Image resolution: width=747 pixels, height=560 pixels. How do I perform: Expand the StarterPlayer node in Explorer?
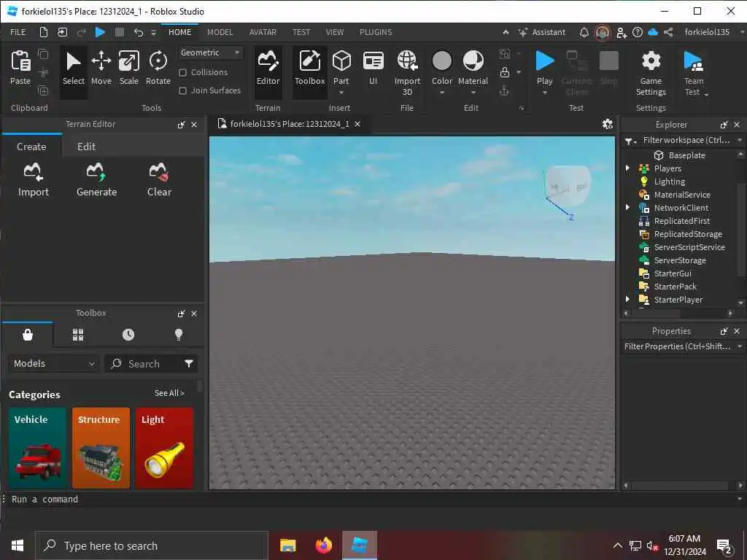coord(627,300)
